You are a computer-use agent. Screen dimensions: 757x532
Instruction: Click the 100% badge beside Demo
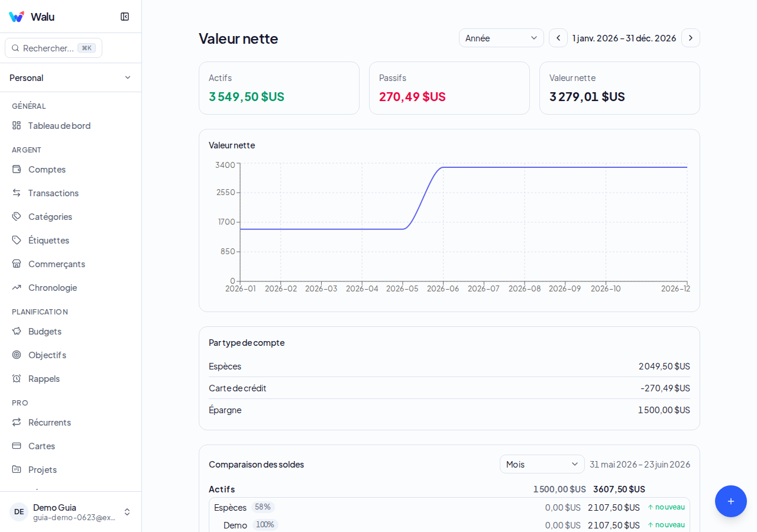(x=265, y=525)
